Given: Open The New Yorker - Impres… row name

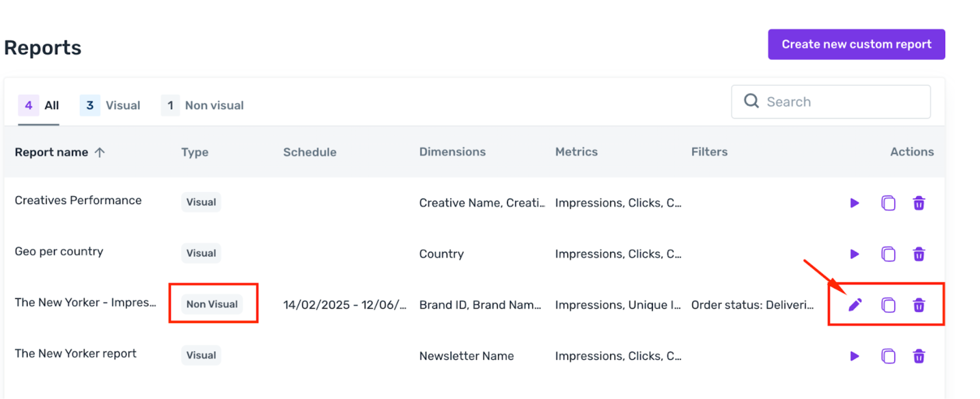Looking at the screenshot, I should coord(85,302).
